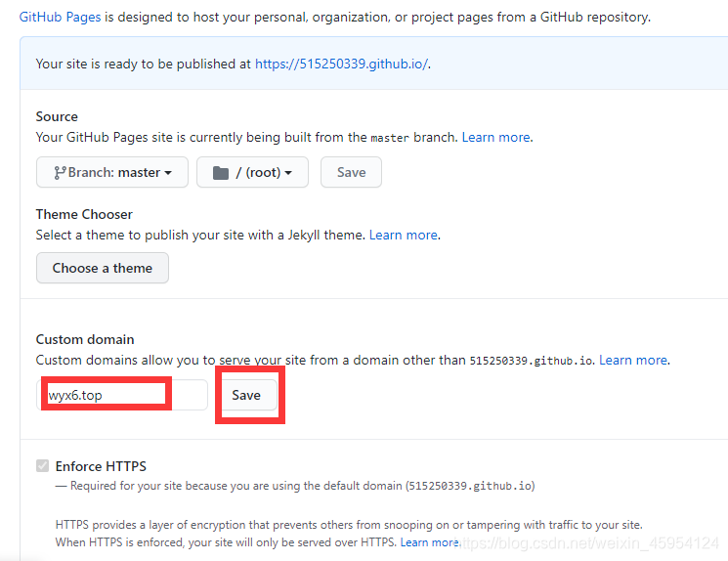Open the Branch: master dropdown

click(x=111, y=172)
